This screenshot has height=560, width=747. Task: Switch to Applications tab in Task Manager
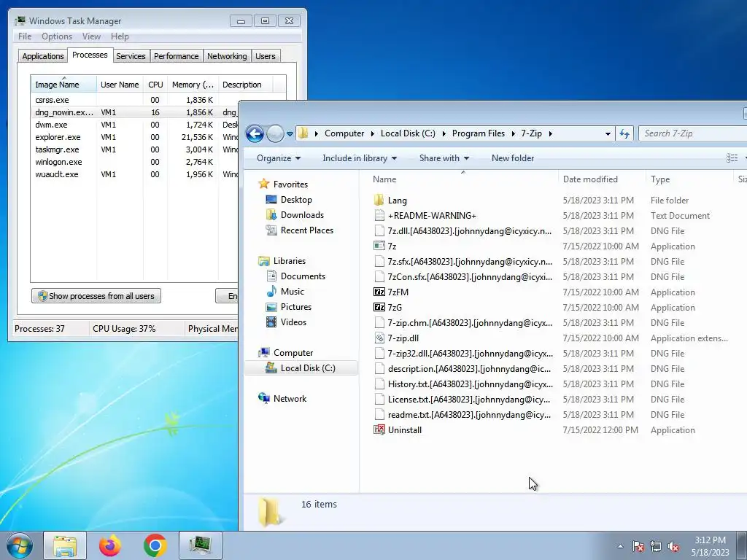point(43,56)
